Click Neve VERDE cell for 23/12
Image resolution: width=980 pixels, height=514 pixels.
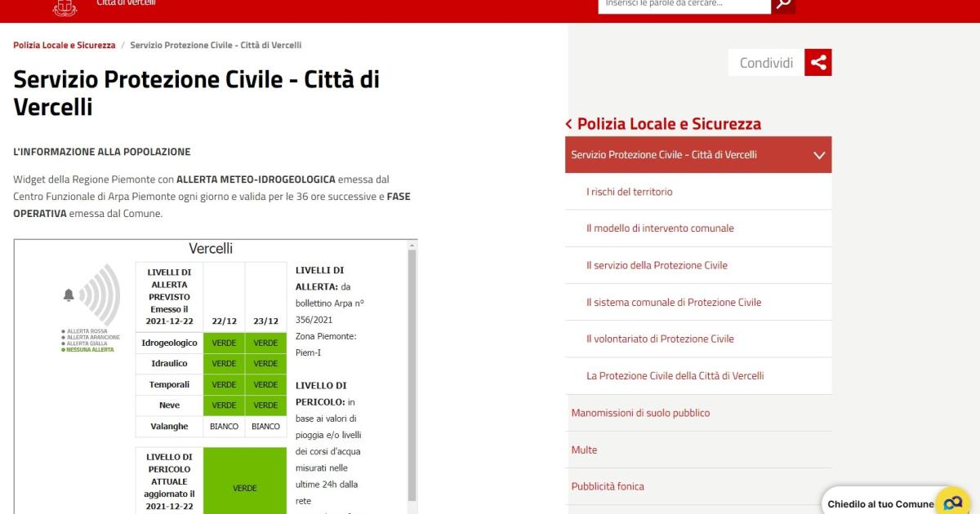pos(265,405)
